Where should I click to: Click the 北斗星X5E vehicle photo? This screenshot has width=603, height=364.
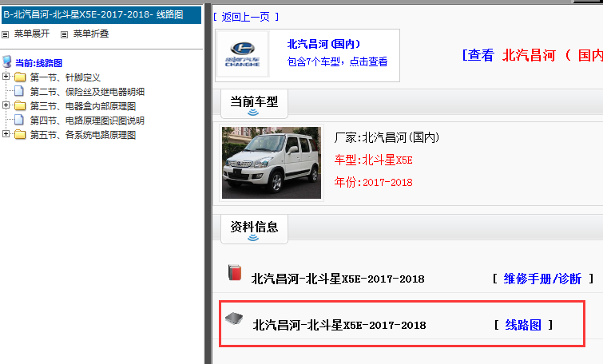coord(272,163)
